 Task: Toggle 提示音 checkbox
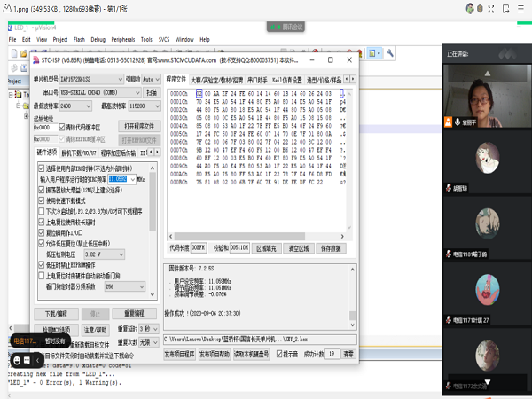pyautogui.click(x=279, y=354)
